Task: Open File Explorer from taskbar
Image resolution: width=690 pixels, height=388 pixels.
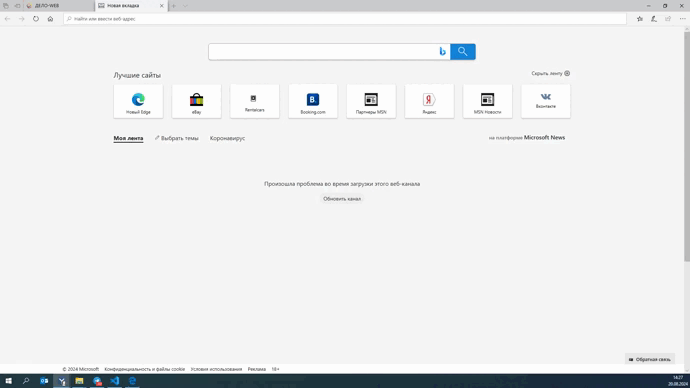Action: click(79, 381)
